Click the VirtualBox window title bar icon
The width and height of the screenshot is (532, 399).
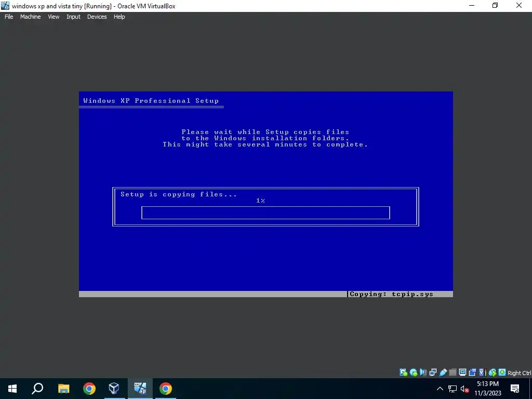5,6
